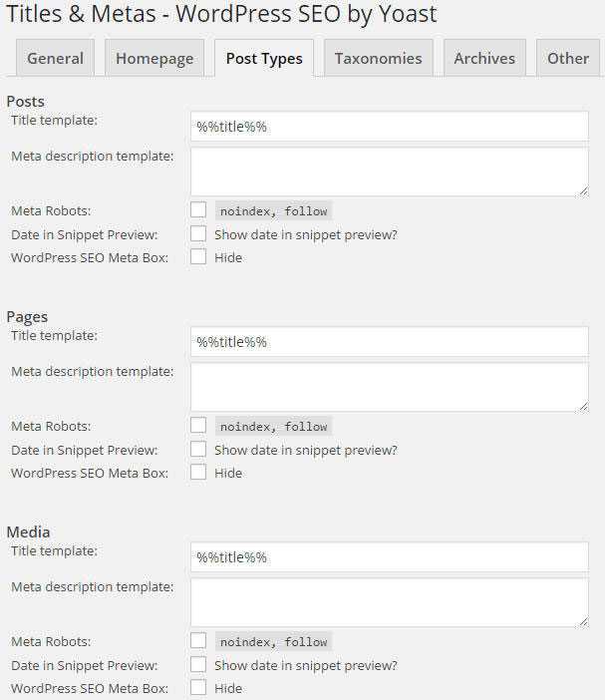
Task: Focus the Pages Title template field
Action: (x=389, y=342)
